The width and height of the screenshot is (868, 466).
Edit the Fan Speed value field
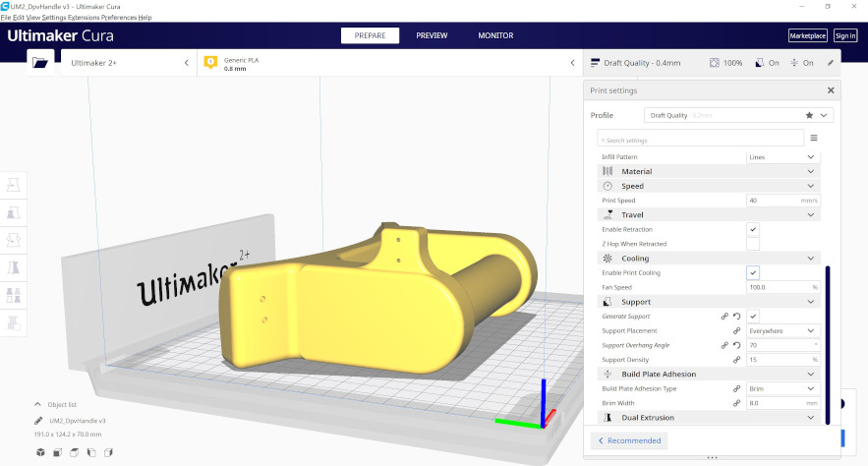782,287
